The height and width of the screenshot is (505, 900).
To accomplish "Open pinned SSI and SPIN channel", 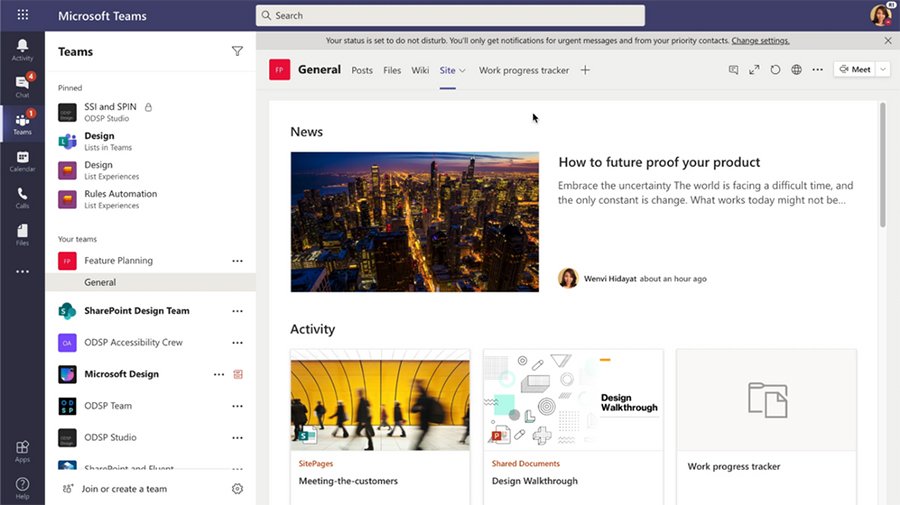I will tap(150, 112).
